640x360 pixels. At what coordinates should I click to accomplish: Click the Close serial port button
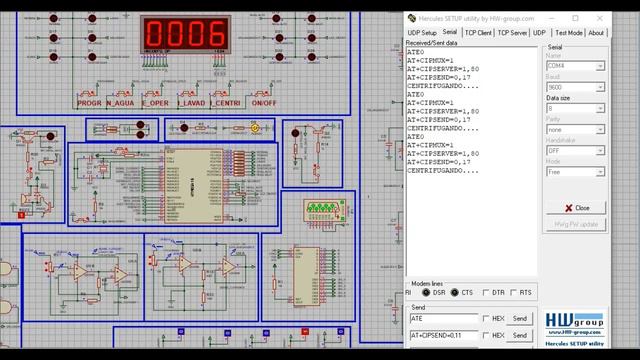point(576,208)
